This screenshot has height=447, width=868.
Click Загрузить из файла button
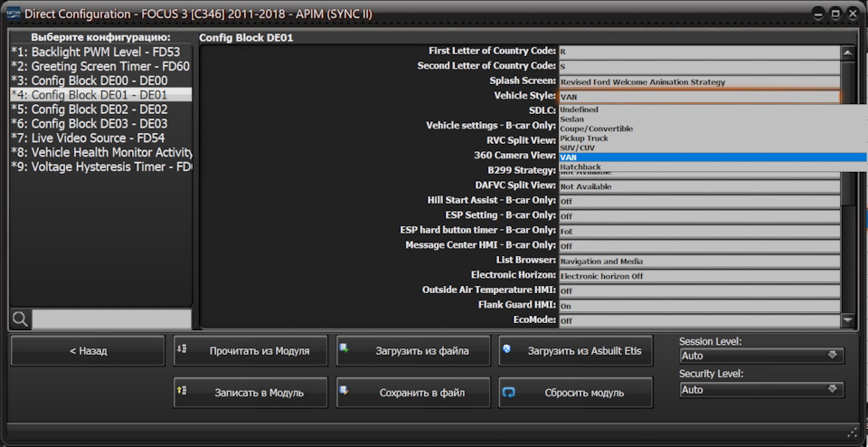pos(413,350)
